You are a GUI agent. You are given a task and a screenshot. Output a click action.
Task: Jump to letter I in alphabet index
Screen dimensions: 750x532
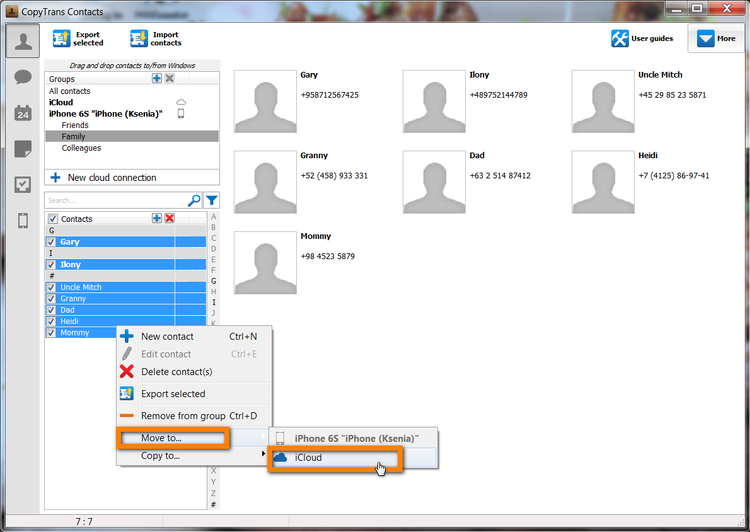point(213,302)
